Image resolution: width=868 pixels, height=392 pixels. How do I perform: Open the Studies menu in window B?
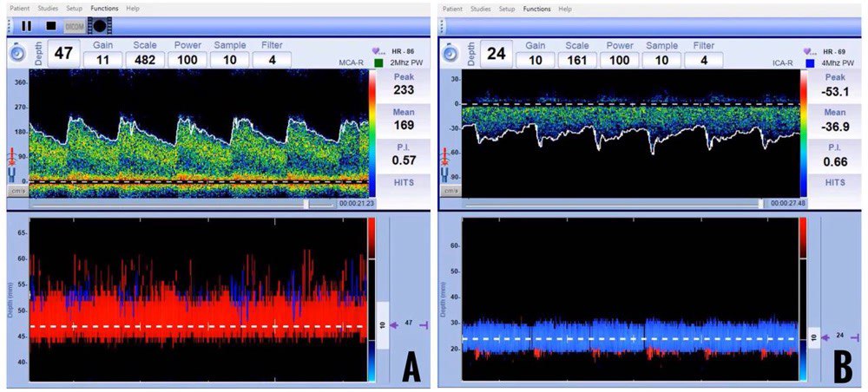pyautogui.click(x=482, y=9)
